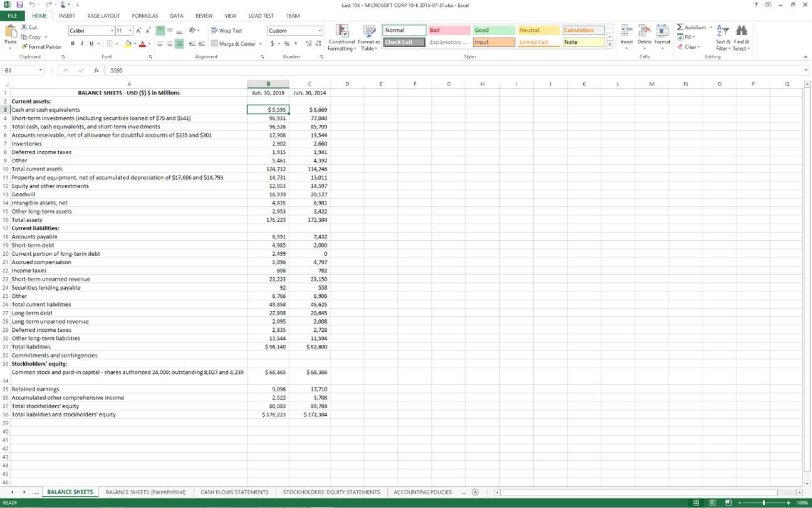812x508 pixels.
Task: Open Conditional Formatting menu
Action: [342, 38]
